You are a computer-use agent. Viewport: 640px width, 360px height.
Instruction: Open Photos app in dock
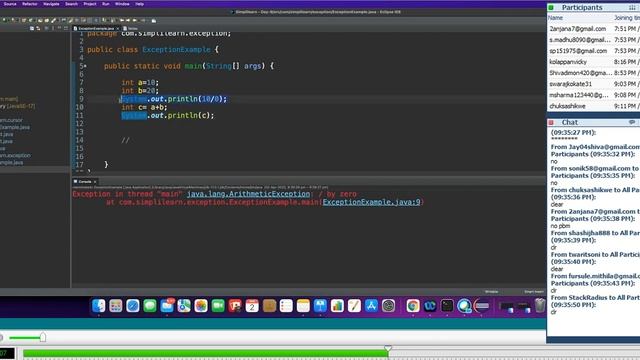(201, 305)
